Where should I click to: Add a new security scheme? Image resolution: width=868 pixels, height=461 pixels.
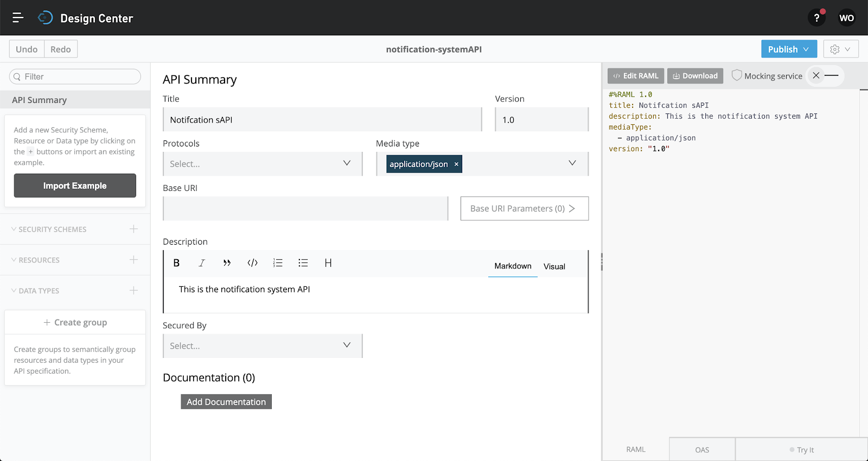pos(133,229)
